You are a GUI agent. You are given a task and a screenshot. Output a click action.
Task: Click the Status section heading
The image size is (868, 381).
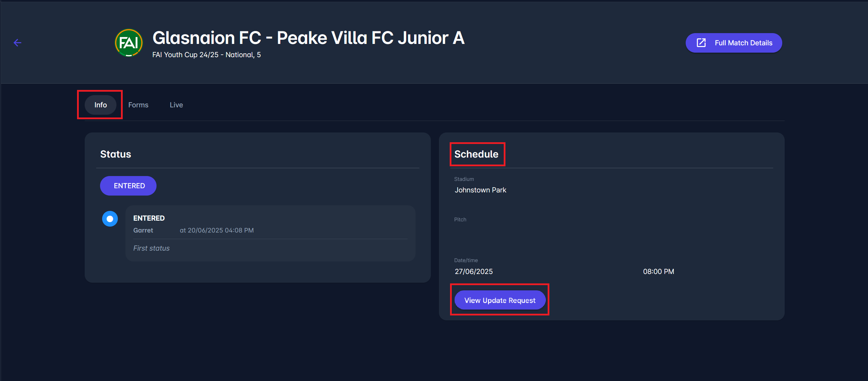(x=116, y=154)
